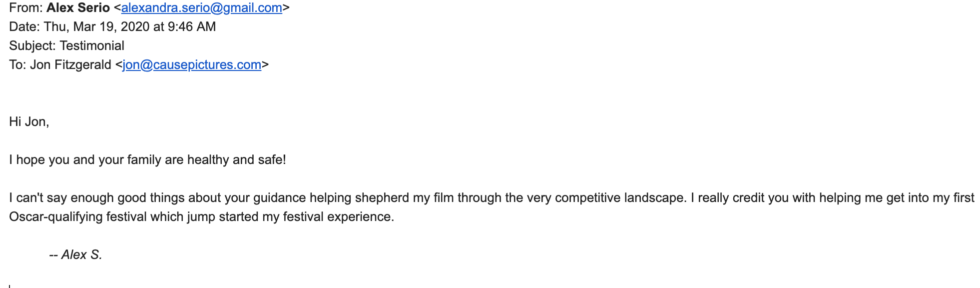980x288 pixels.
Task: Open the alexandra.serio@gmail.com email link
Action: tap(201, 8)
